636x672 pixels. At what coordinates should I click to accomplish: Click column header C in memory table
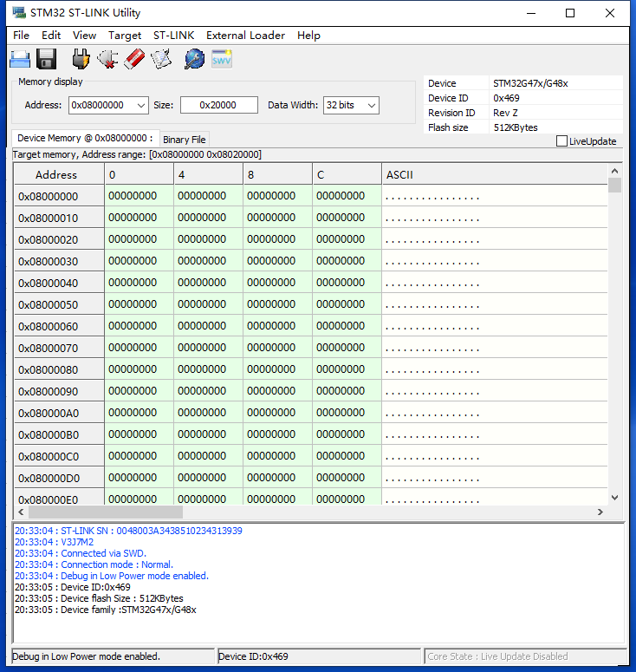click(x=347, y=175)
